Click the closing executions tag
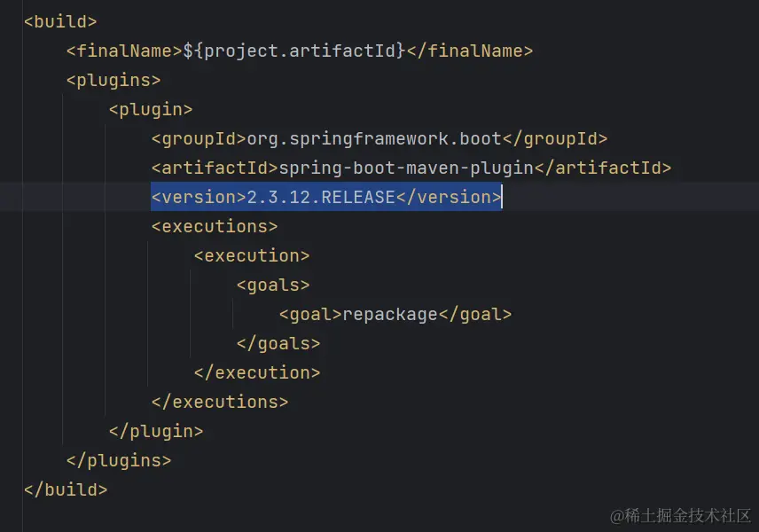759x532 pixels. coord(219,402)
